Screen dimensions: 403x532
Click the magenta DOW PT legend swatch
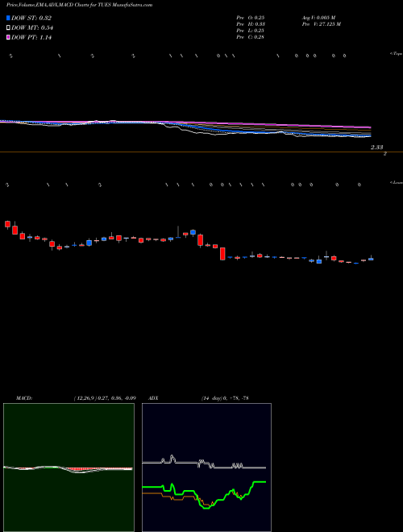click(8, 38)
